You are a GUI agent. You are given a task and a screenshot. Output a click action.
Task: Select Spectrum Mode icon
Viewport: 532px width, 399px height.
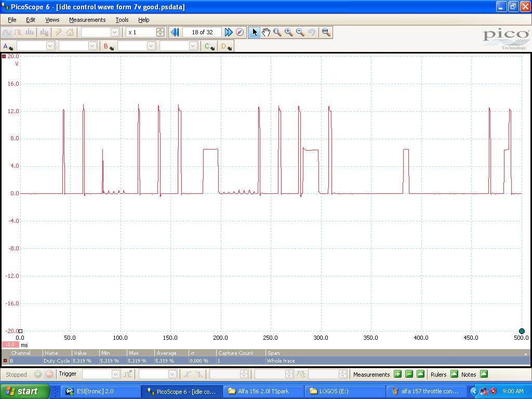tap(30, 32)
